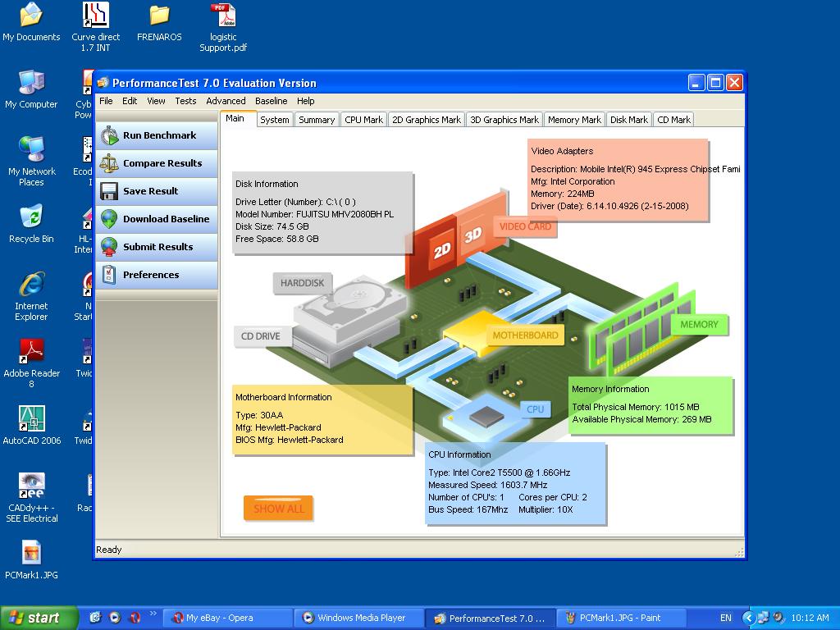Open Preferences from the sidebar
The width and height of the screenshot is (840, 630).
[157, 275]
